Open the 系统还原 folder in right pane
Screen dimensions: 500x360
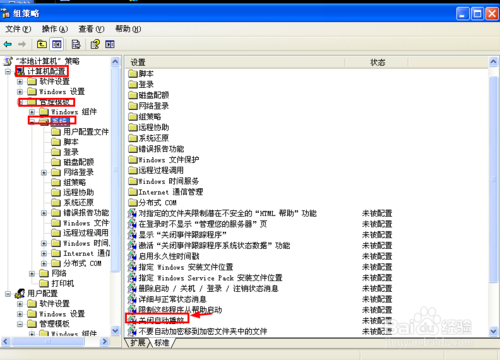point(149,138)
